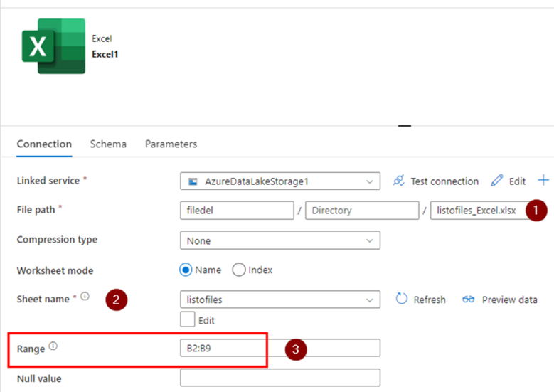Tick the Edit checkbox under Sheet name
The image size is (554, 392).
coord(187,319)
